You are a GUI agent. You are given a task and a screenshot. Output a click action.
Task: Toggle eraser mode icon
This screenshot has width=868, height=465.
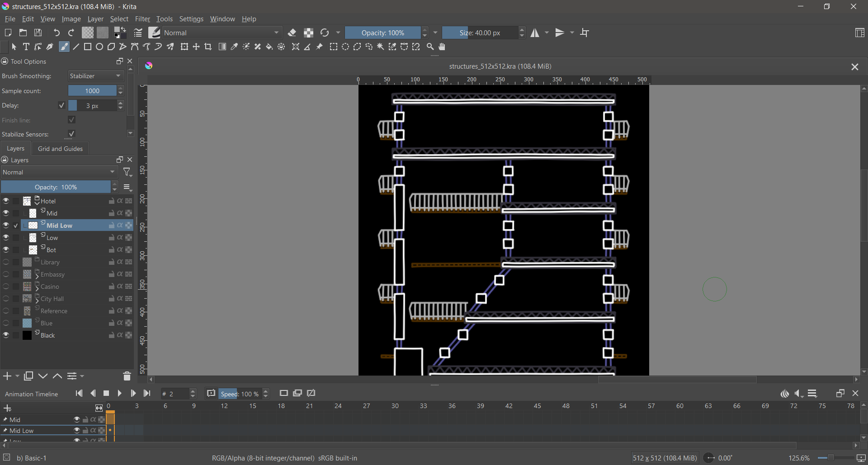click(x=292, y=33)
